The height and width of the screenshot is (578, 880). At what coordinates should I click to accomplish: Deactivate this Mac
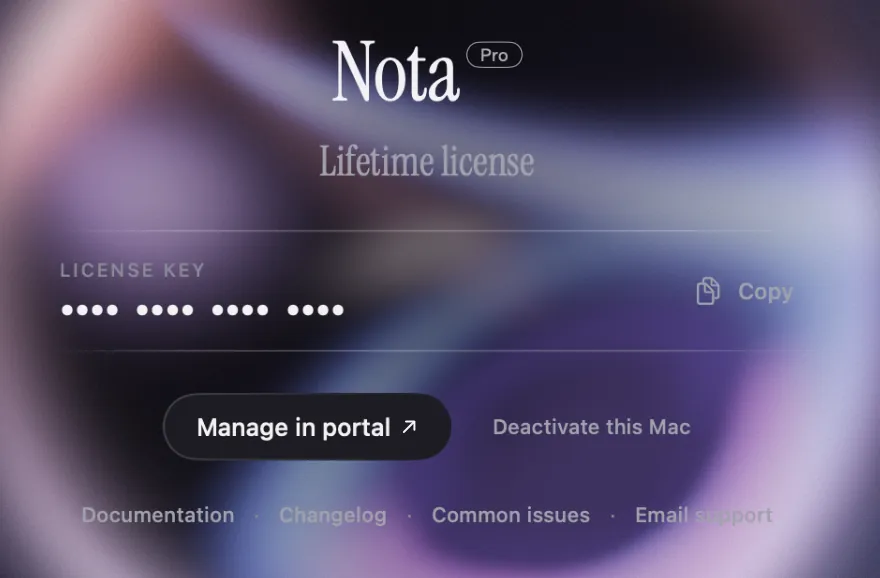click(592, 427)
